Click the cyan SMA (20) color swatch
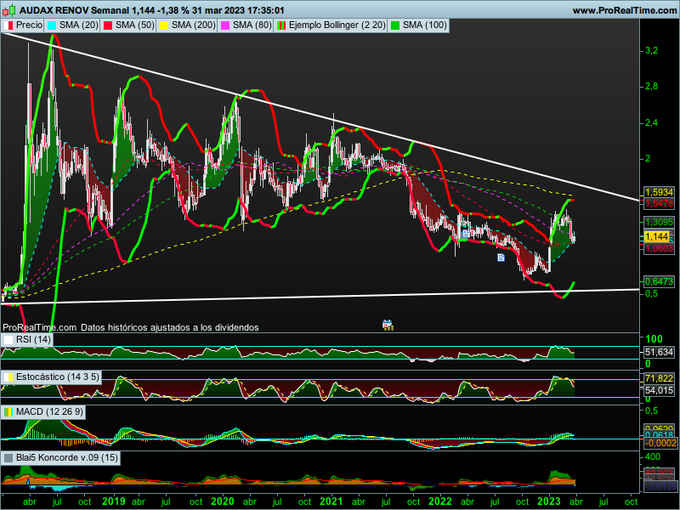This screenshot has height=510, width=680. (52, 25)
